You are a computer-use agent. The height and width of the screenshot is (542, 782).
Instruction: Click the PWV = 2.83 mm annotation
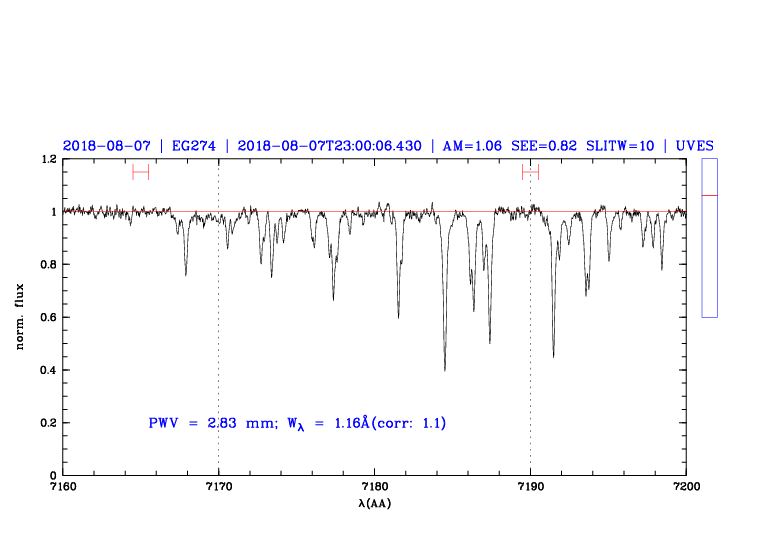click(210, 423)
